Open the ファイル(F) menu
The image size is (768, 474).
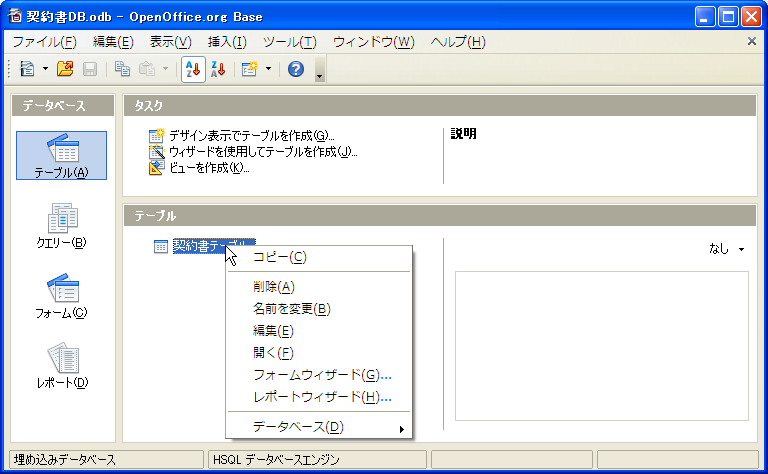pyautogui.click(x=45, y=42)
